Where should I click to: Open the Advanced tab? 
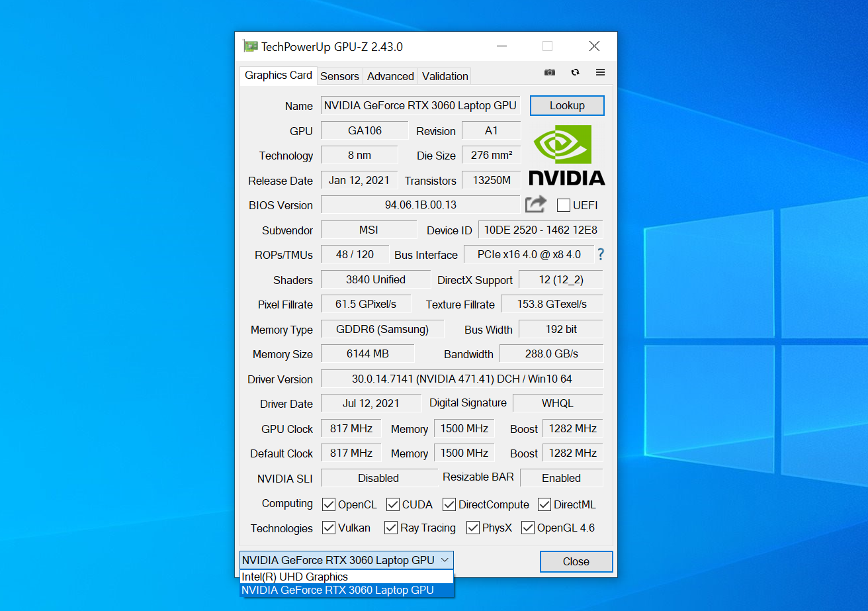[x=390, y=76]
